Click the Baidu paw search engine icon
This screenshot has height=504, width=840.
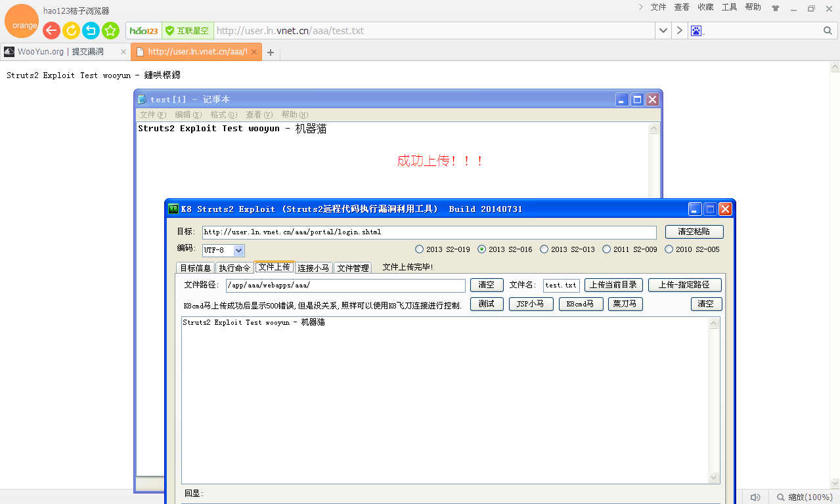click(696, 31)
